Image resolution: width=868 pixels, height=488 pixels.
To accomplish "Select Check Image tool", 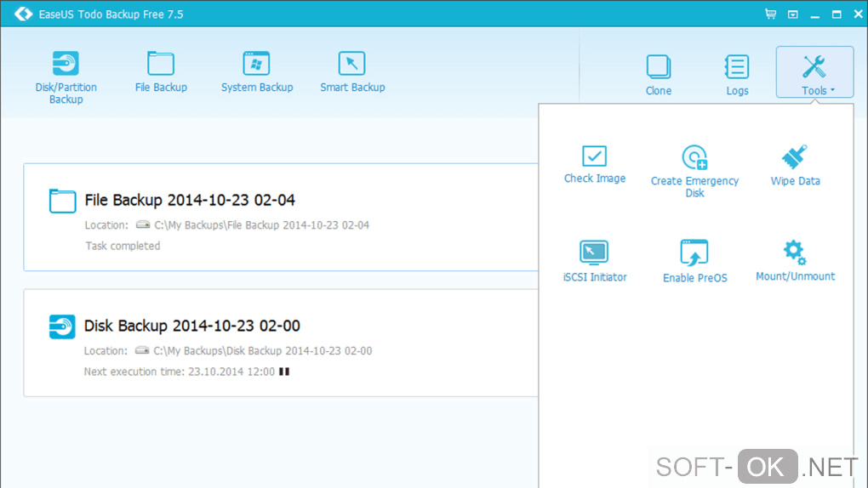I will [595, 164].
